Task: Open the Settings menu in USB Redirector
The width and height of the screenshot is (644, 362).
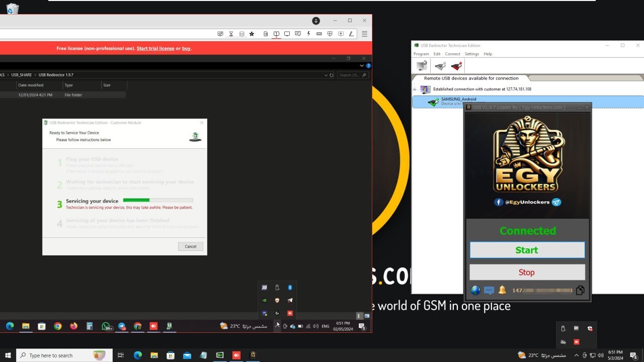Action: click(471, 54)
